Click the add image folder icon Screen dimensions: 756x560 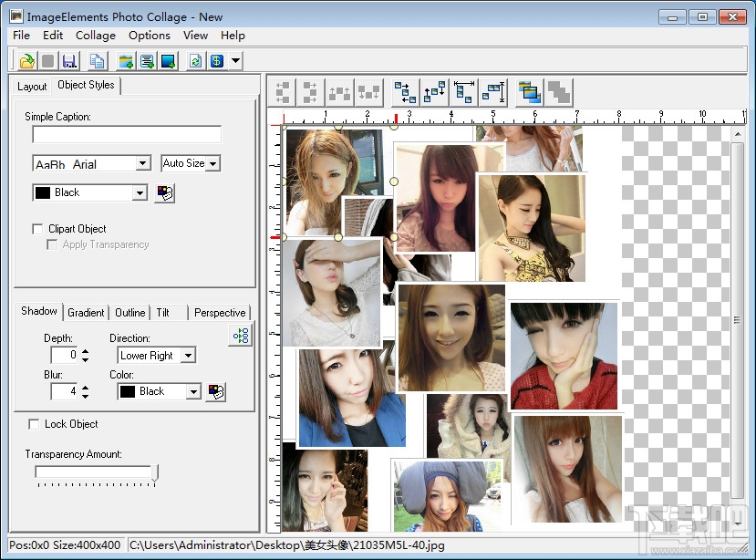click(126, 61)
